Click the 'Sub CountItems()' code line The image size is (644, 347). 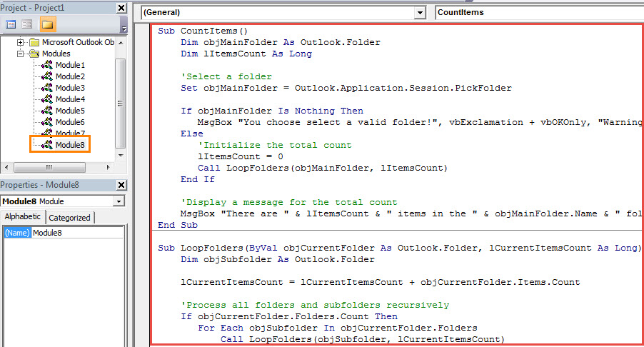[203, 31]
